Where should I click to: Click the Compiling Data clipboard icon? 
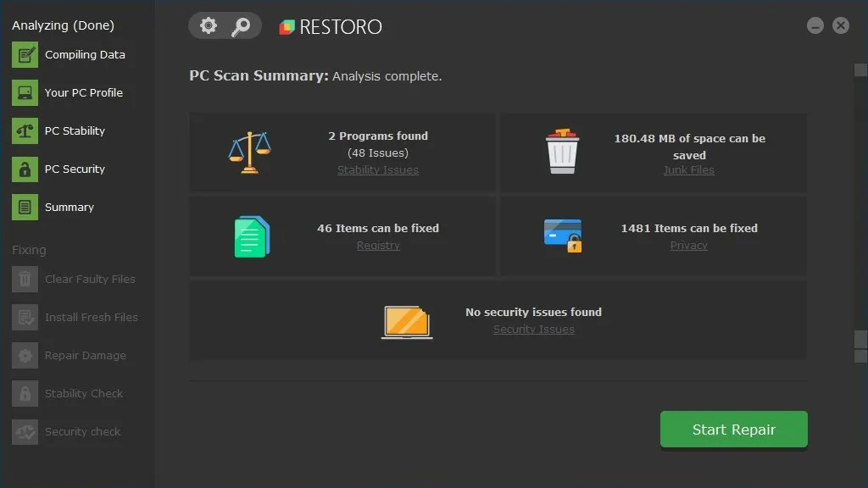[23, 54]
